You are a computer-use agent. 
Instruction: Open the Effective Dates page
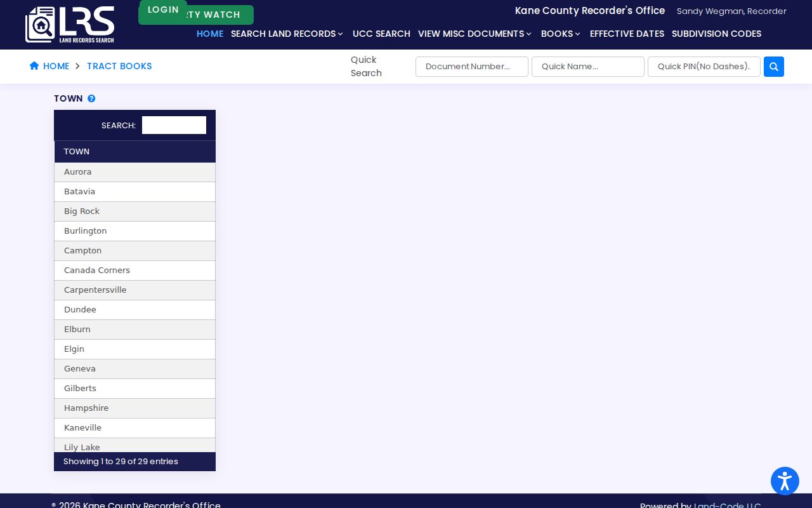(627, 34)
